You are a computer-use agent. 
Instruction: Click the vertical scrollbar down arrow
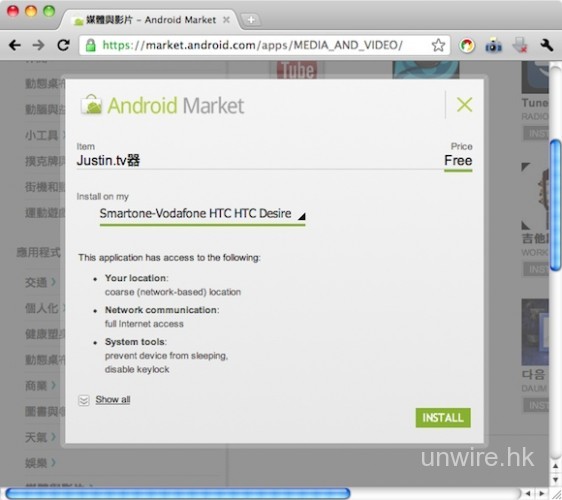click(555, 480)
